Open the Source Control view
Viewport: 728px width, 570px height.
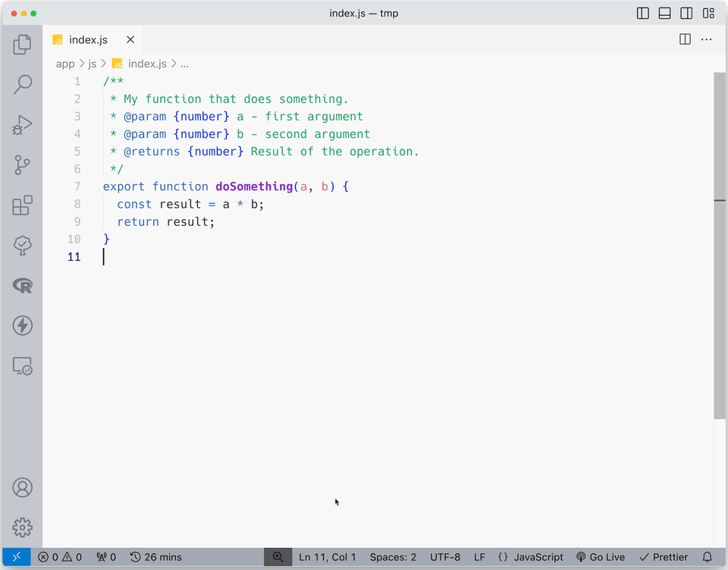(x=22, y=164)
